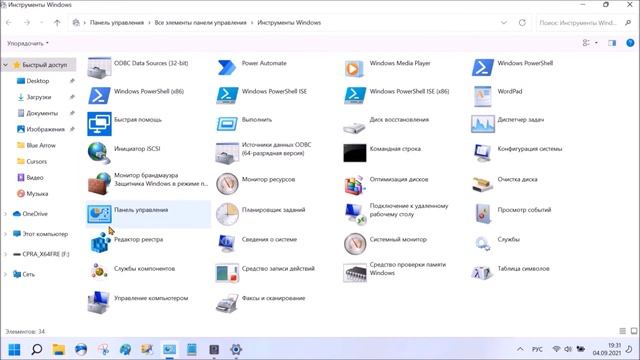Expand OneDrive in navigation pane
This screenshot has width=640, height=360.
6,214
